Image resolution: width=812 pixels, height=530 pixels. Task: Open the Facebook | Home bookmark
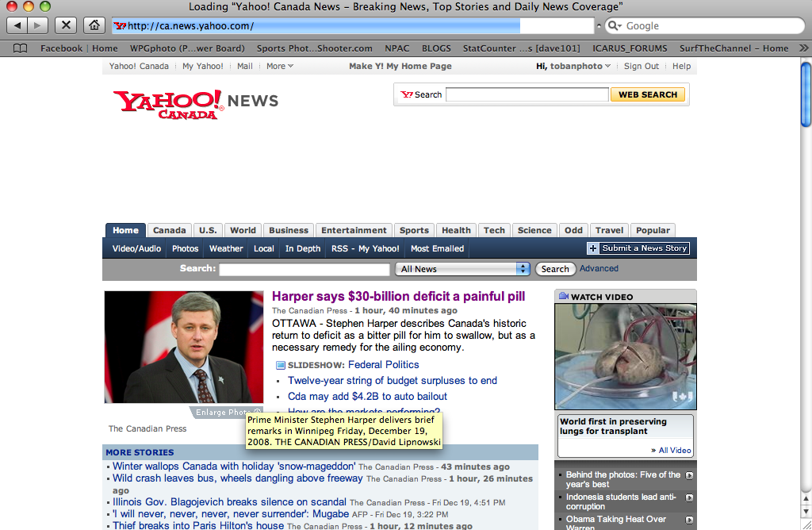[x=79, y=48]
